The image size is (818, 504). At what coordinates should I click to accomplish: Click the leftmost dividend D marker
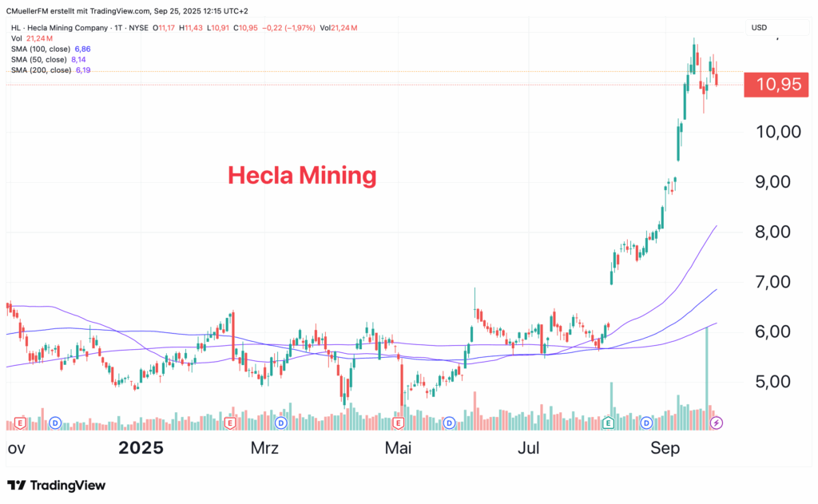[x=56, y=422]
